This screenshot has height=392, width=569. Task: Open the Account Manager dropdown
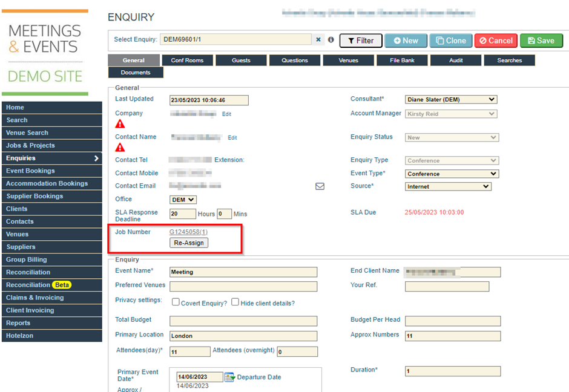451,114
